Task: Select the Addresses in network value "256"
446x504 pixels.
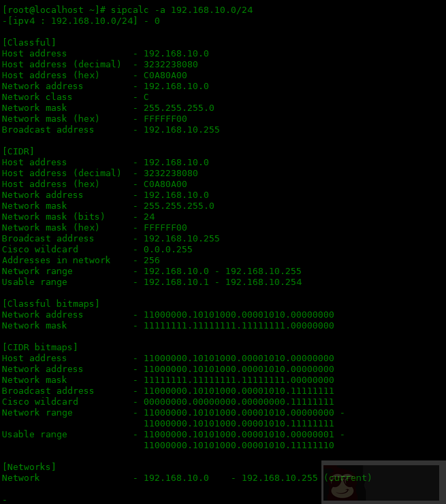Action: coord(152,261)
